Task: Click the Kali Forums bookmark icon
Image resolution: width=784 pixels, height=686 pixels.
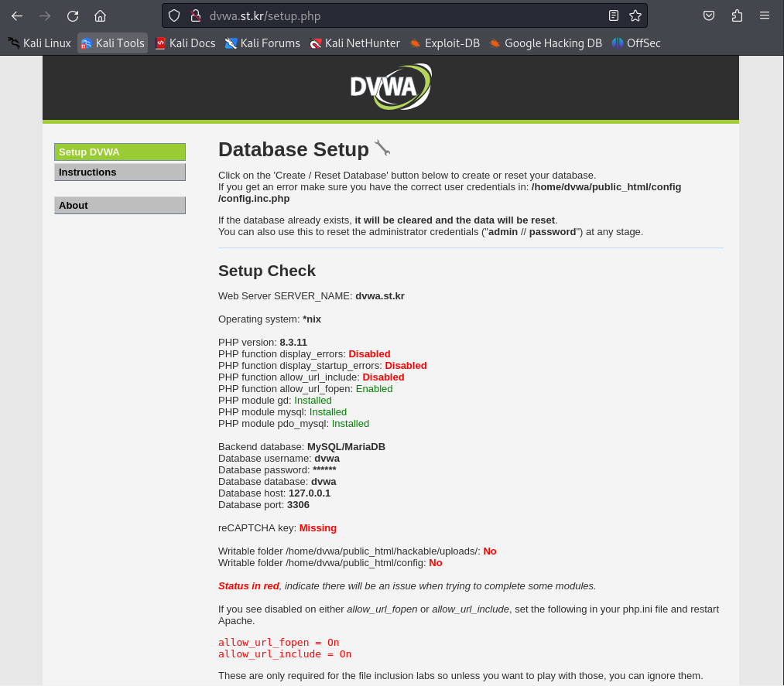Action: pyautogui.click(x=231, y=43)
